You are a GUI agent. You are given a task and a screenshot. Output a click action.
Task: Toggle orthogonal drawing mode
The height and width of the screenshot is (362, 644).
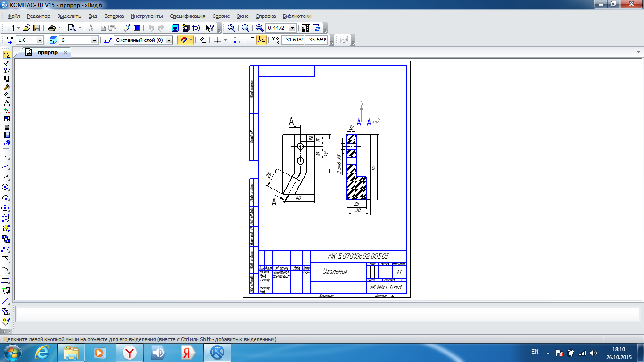(251, 41)
